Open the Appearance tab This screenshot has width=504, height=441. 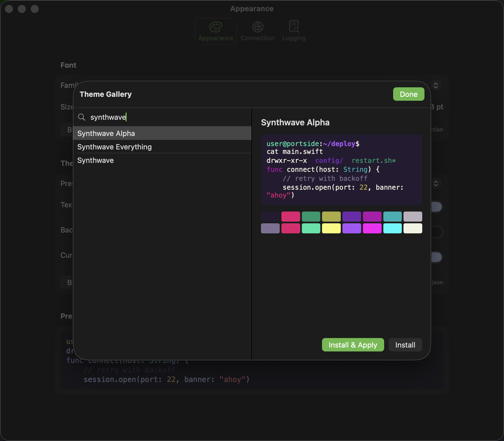coord(216,31)
